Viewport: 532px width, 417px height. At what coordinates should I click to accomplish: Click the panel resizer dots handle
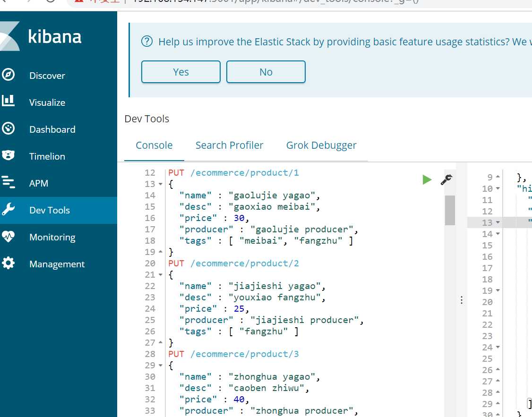(x=462, y=300)
